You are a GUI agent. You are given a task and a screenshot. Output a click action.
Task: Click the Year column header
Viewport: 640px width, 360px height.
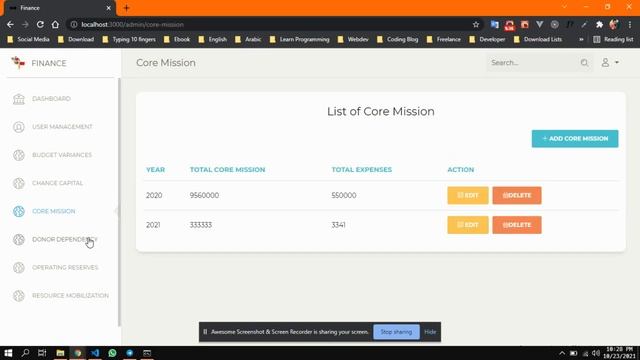(156, 170)
